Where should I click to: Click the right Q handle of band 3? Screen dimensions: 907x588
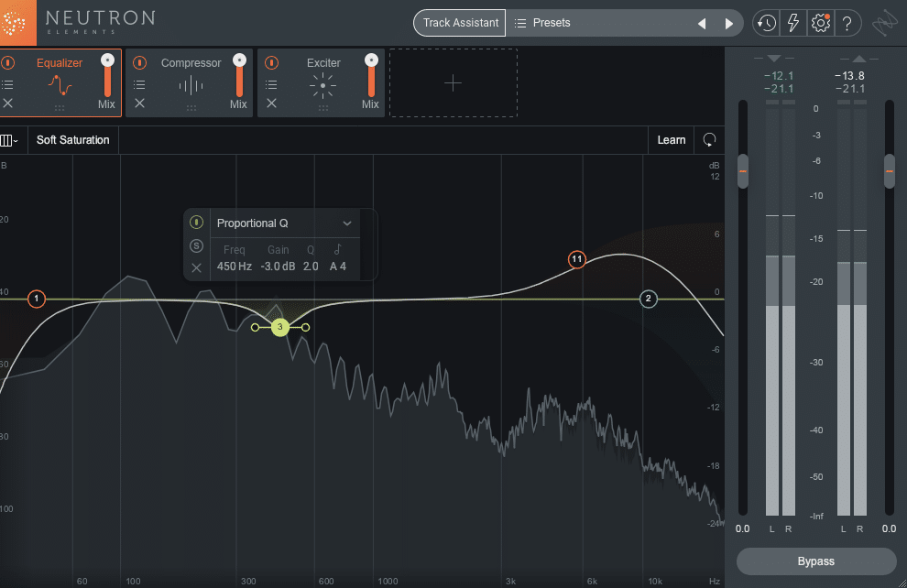pyautogui.click(x=305, y=327)
